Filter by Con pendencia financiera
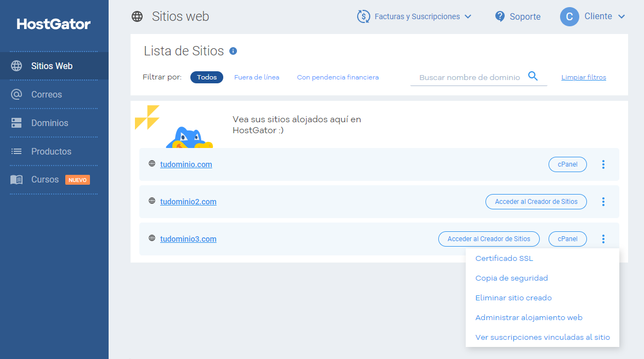Image resolution: width=644 pixels, height=359 pixels. tap(337, 77)
